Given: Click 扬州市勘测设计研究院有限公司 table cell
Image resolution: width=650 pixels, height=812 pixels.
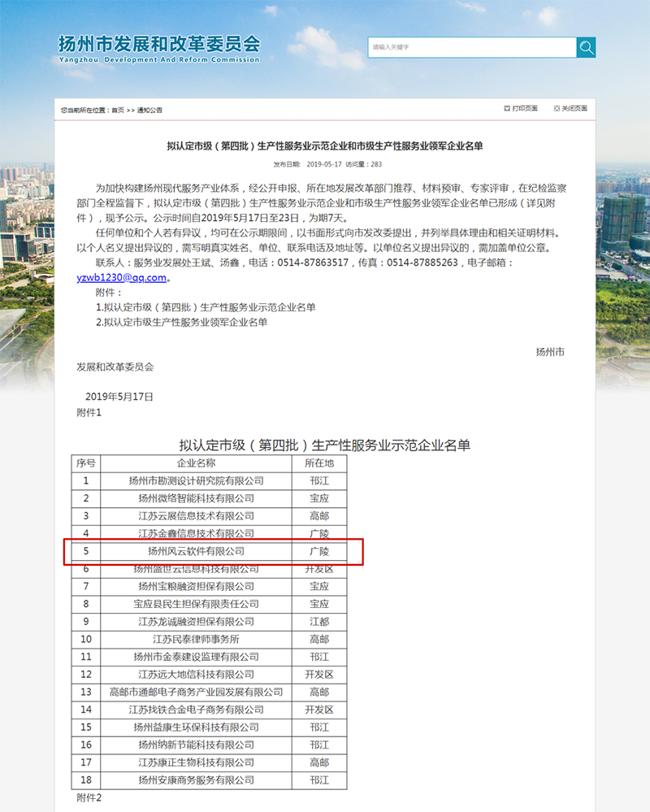Looking at the screenshot, I should pyautogui.click(x=196, y=480).
